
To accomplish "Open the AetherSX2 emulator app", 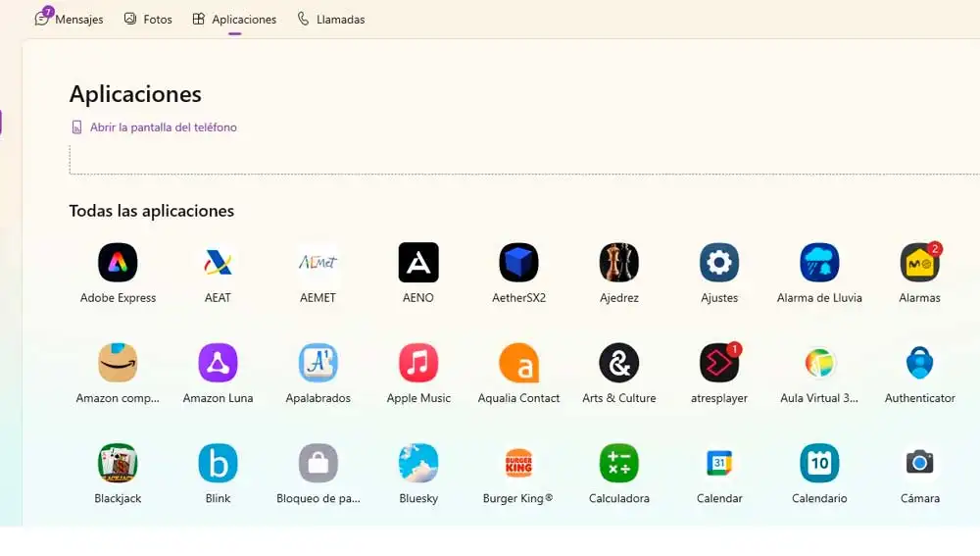I will (x=518, y=263).
